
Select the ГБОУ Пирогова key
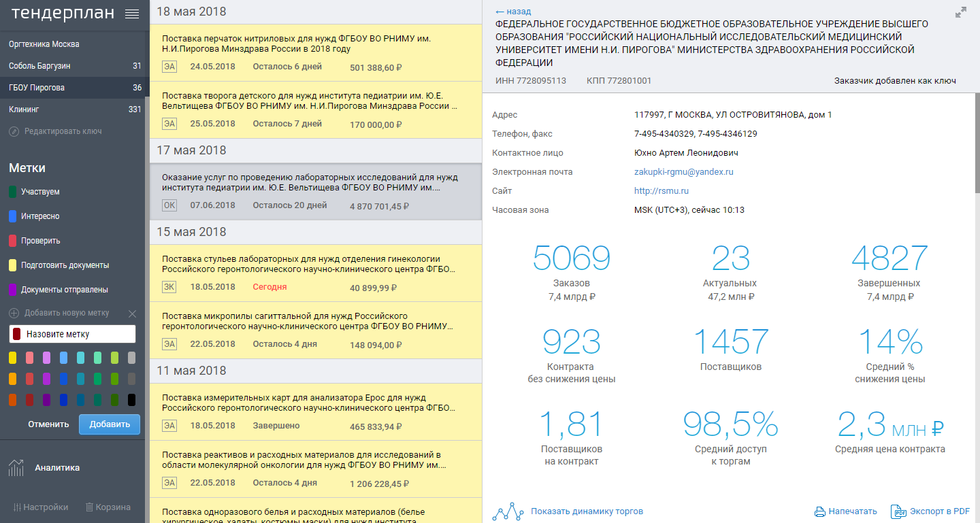(72, 88)
